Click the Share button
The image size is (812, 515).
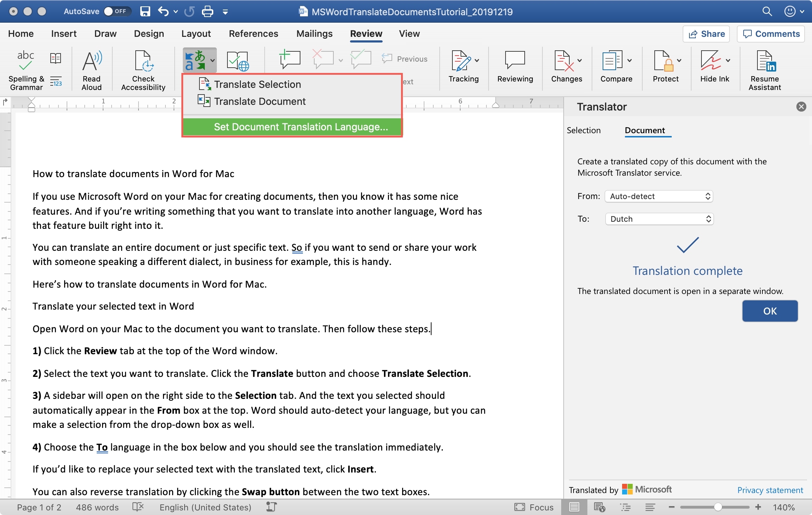tap(706, 34)
